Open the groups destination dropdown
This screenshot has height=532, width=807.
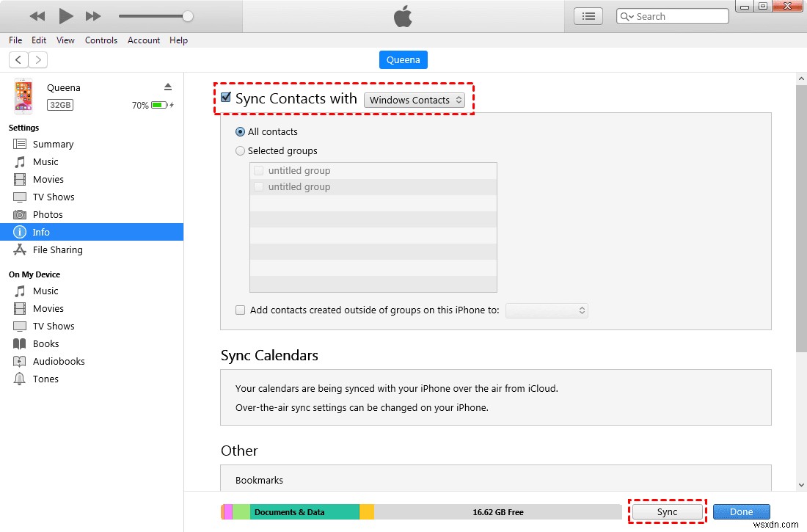click(x=547, y=310)
